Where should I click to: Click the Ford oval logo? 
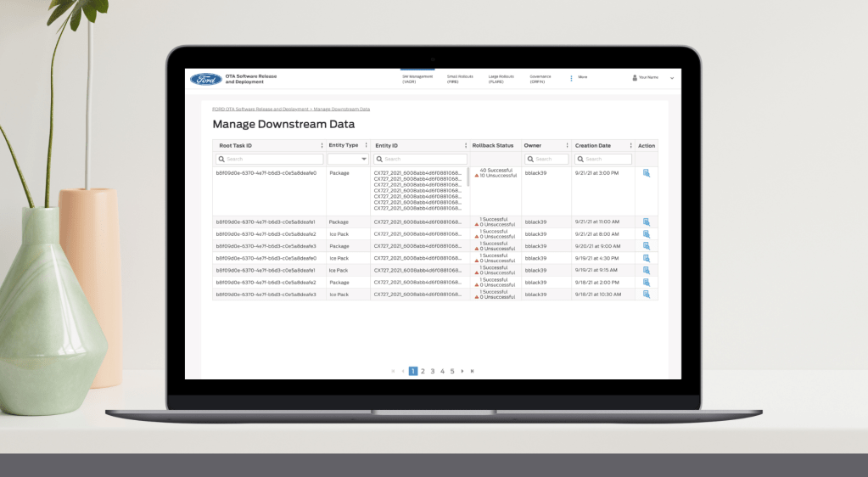tap(206, 79)
